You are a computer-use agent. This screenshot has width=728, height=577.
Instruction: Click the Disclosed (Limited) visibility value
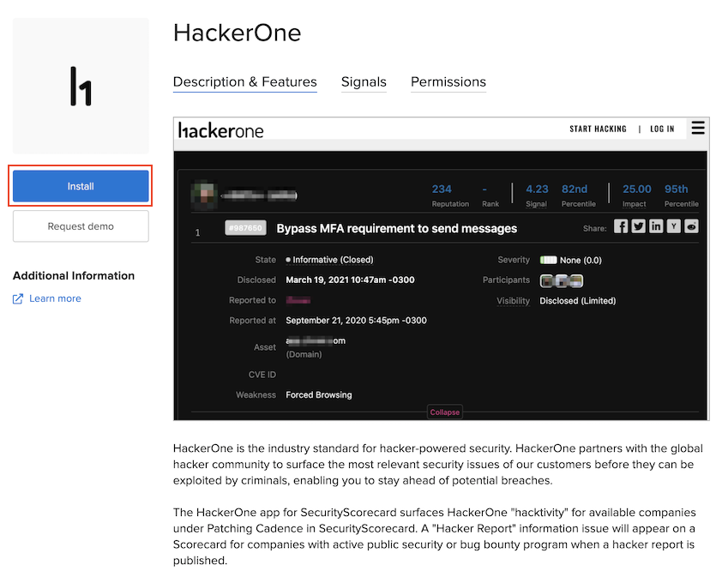[x=578, y=301]
